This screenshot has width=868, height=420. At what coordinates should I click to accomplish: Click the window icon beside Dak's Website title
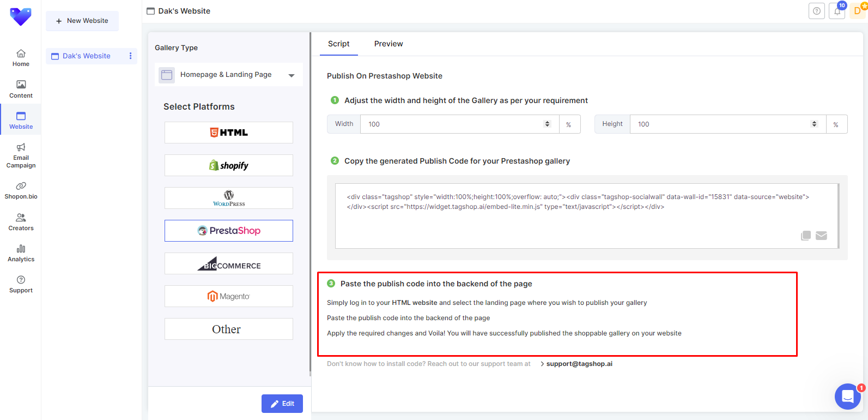151,11
